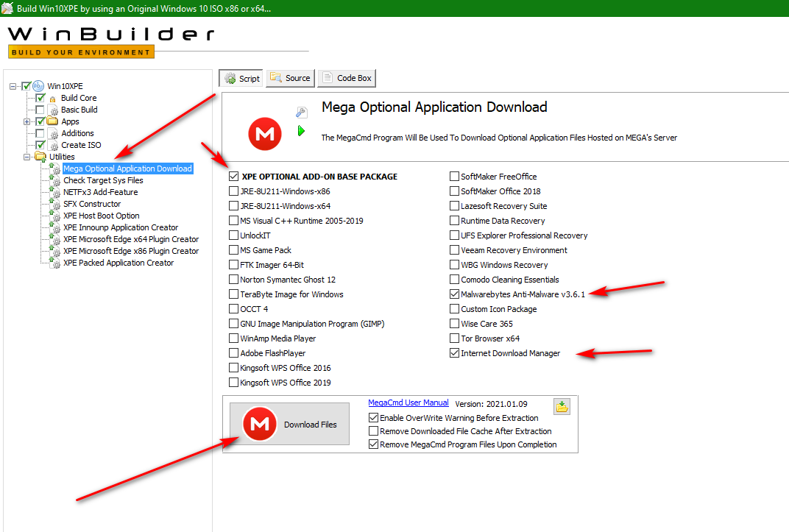Screen dimensions: 789x532
Task: Click the XPE Host Boot Option icon
Action: [x=55, y=216]
